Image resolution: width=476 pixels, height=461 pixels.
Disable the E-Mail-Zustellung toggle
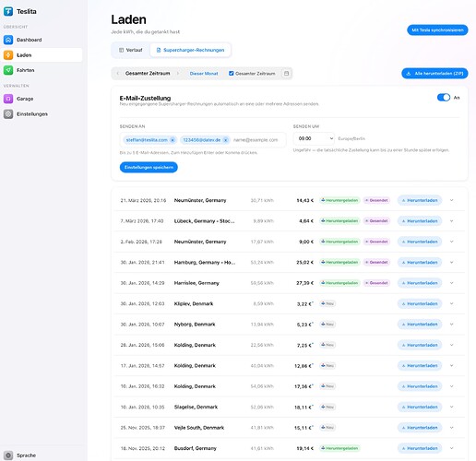(x=444, y=98)
